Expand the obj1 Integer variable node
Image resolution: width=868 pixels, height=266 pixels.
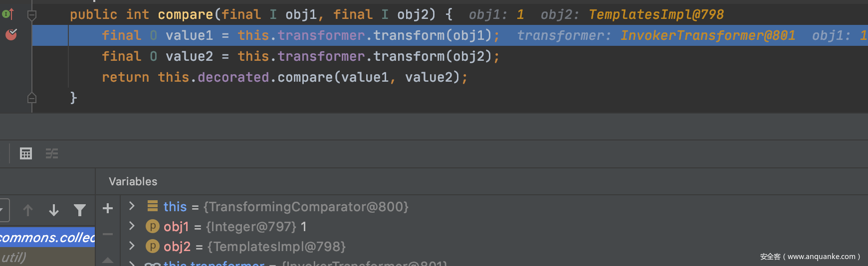(x=132, y=226)
